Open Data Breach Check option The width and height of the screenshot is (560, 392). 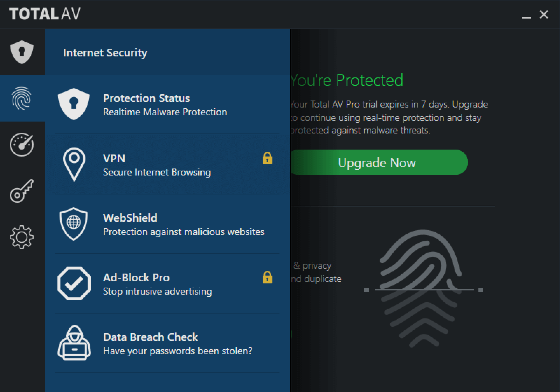coord(167,343)
